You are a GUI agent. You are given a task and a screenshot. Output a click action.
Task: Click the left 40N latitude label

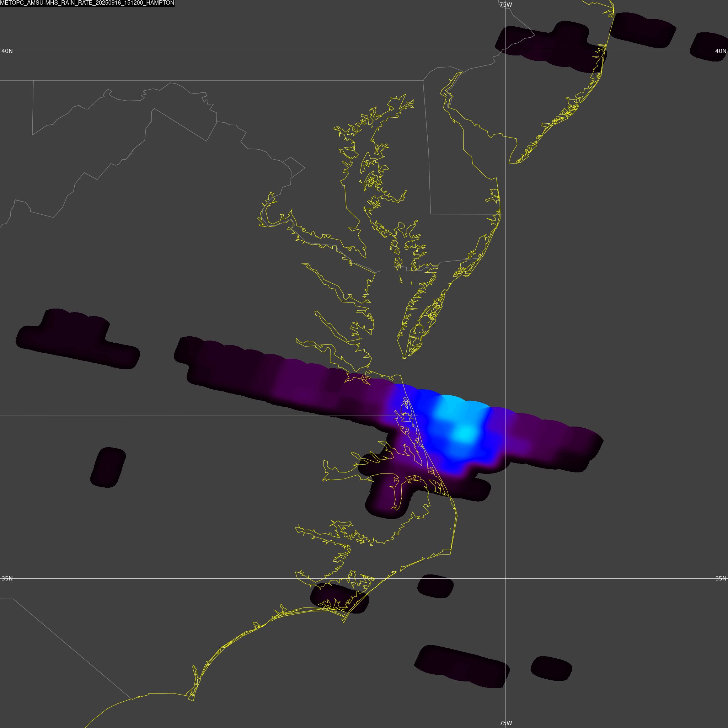7,51
